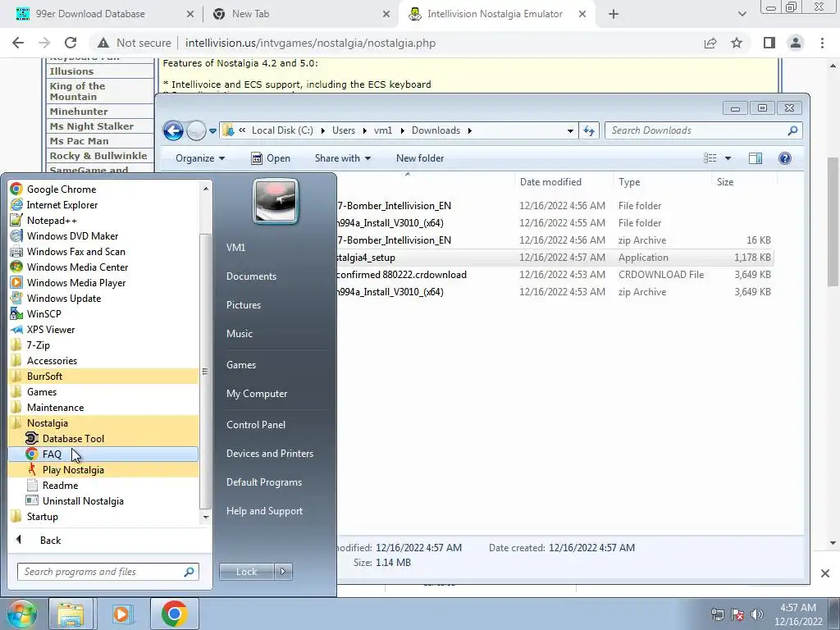Viewport: 840px width, 630px height.
Task: Click the Search programs and files box
Action: point(108,572)
